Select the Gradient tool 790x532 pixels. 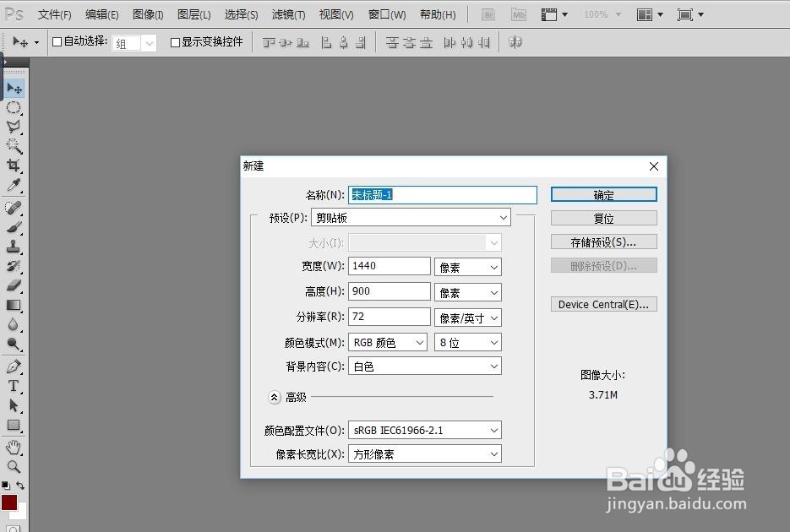tap(14, 305)
